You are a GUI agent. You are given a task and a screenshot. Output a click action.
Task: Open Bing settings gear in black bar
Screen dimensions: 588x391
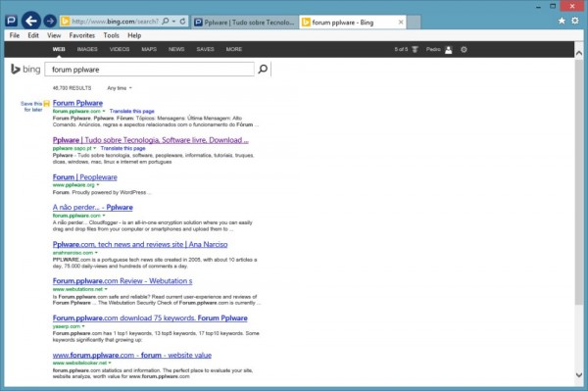[x=464, y=49]
